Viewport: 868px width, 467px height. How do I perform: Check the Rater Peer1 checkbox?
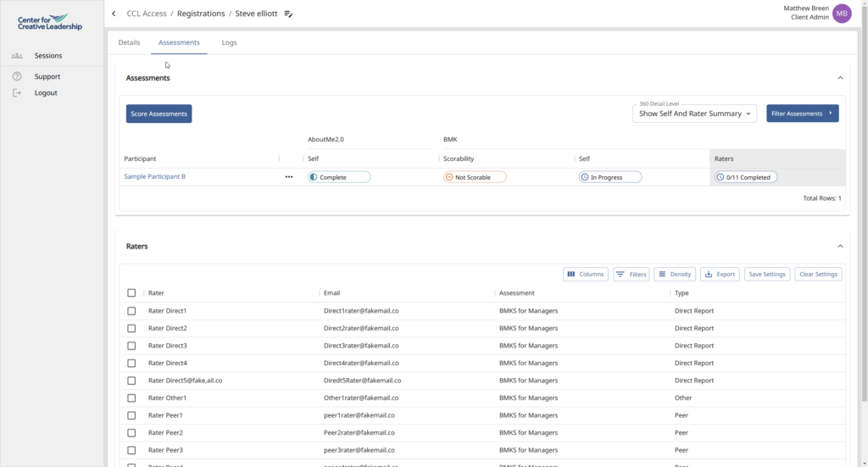(x=131, y=415)
